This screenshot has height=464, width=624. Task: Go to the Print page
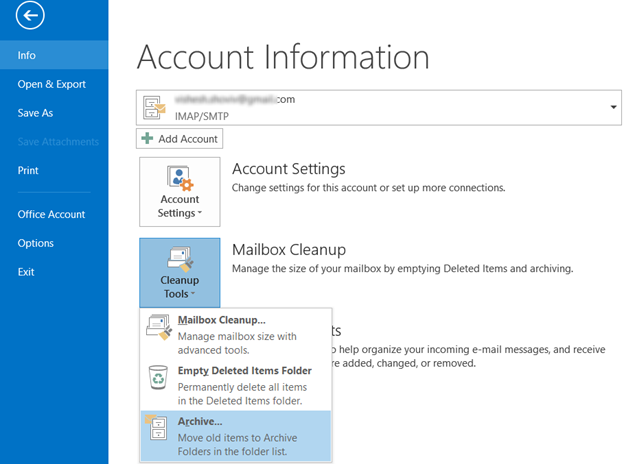coord(28,170)
